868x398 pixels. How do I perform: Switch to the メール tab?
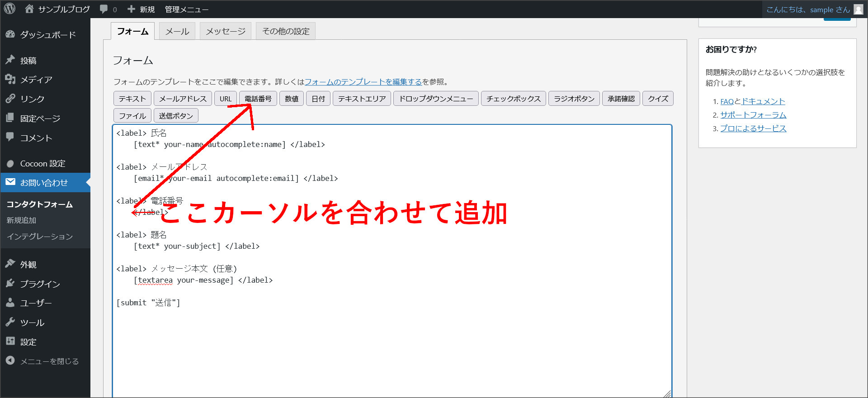click(177, 31)
